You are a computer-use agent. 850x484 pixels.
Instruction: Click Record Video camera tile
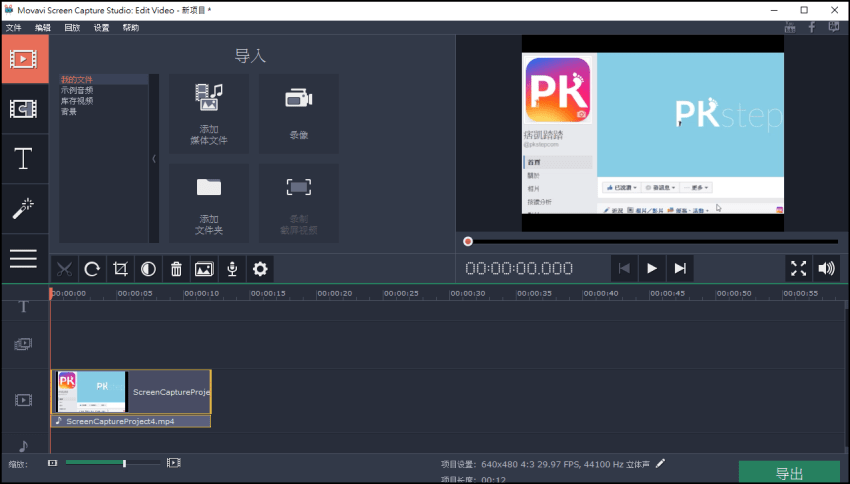click(x=299, y=114)
